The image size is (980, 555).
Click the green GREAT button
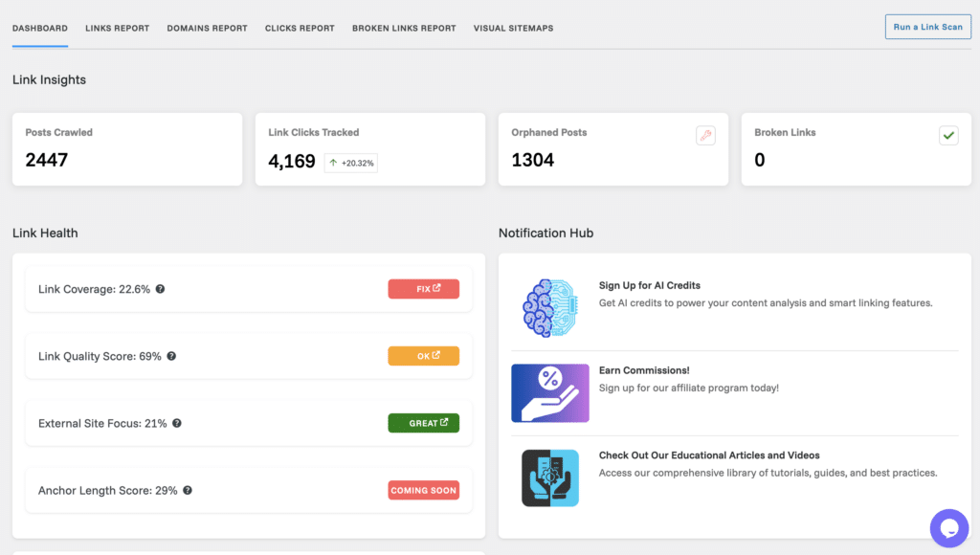[423, 423]
